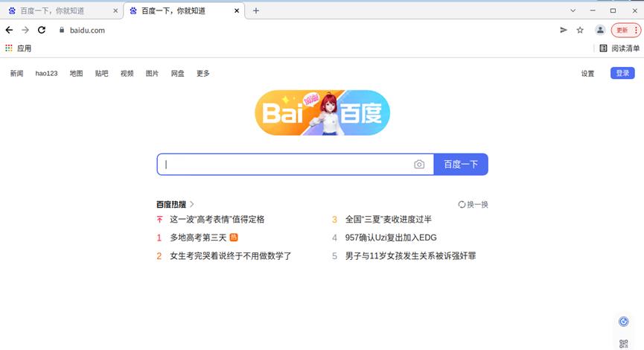The width and height of the screenshot is (644, 350).
Task: Click the 应用 apps label in bookmarks bar
Action: coord(25,48)
